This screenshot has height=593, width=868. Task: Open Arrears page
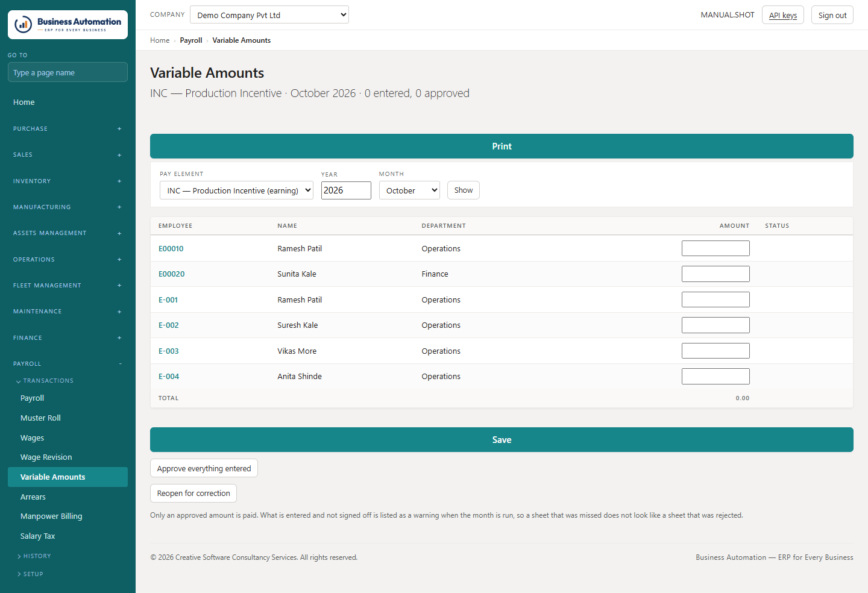(x=68, y=497)
